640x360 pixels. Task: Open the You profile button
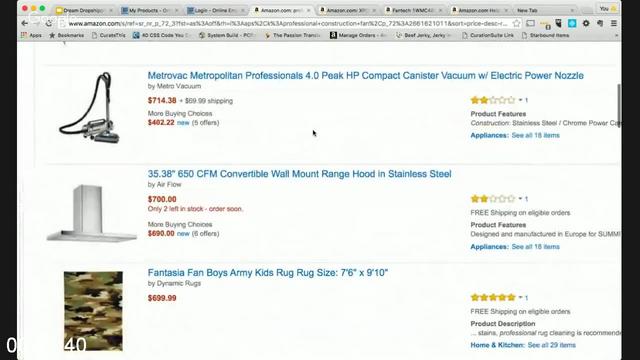pos(608,9)
